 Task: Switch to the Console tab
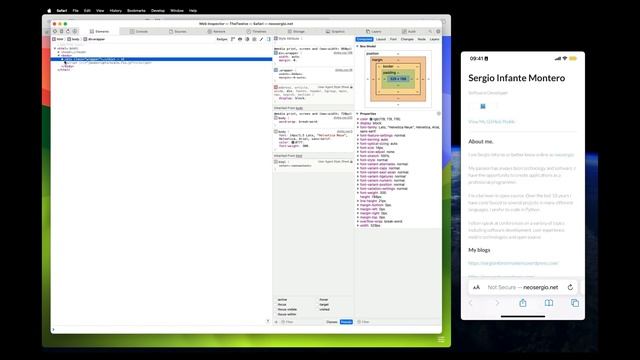coord(139,31)
